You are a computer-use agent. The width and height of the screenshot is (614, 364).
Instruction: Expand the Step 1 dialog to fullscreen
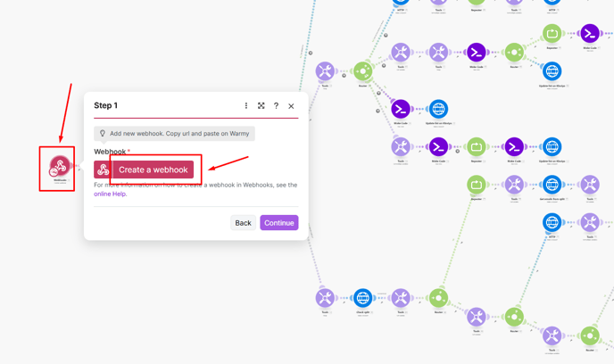(261, 105)
